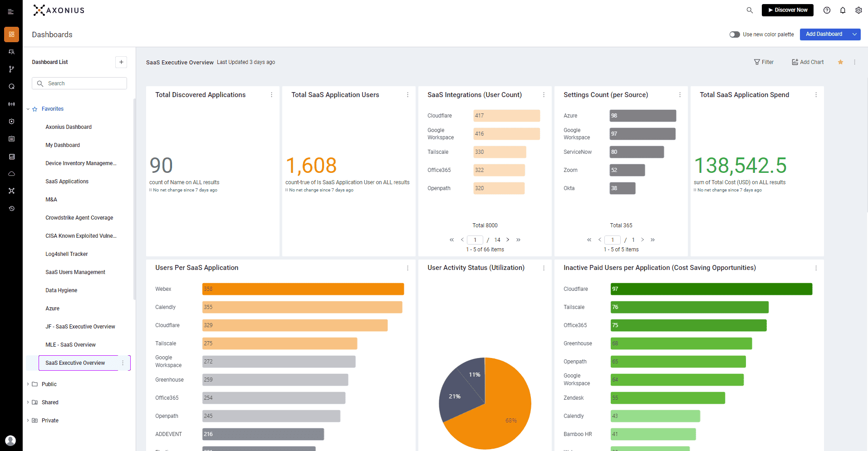Open the hamburger navigation menu
Image resolution: width=868 pixels, height=451 pixels.
[x=11, y=12]
